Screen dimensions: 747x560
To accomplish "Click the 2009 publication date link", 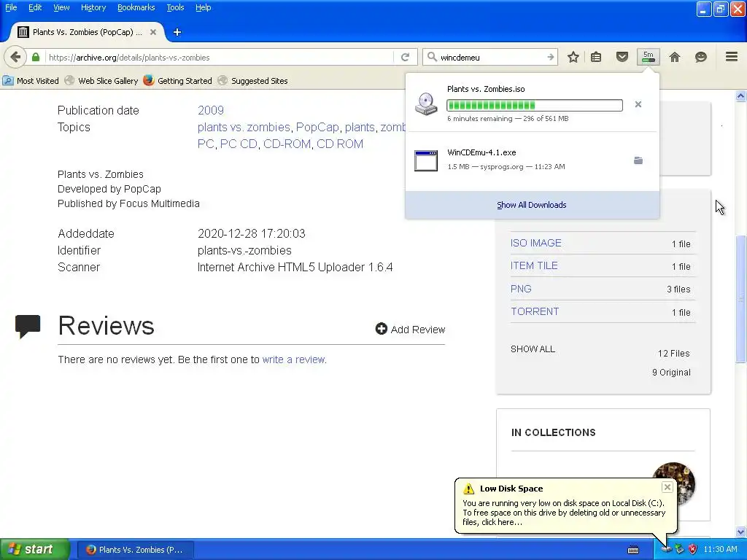I will [x=211, y=111].
